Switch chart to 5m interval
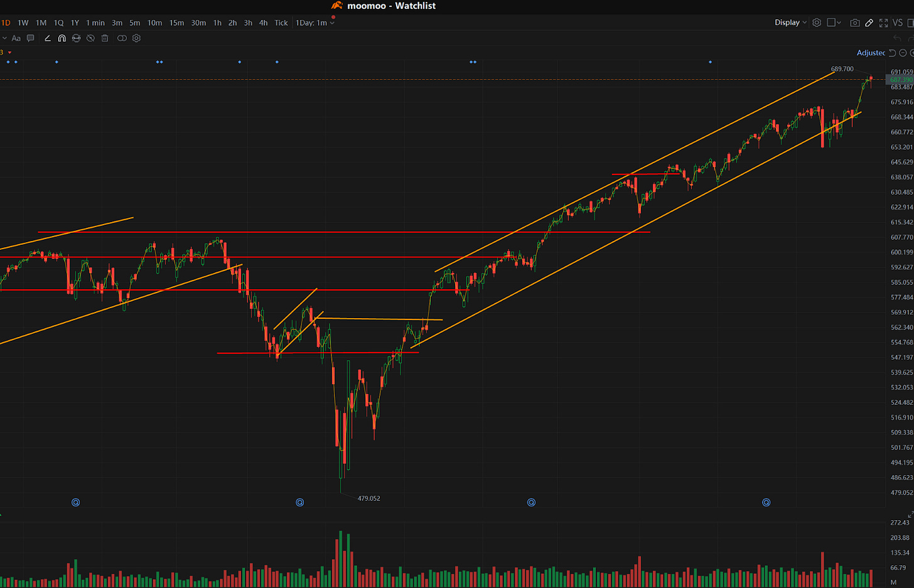 (x=135, y=23)
